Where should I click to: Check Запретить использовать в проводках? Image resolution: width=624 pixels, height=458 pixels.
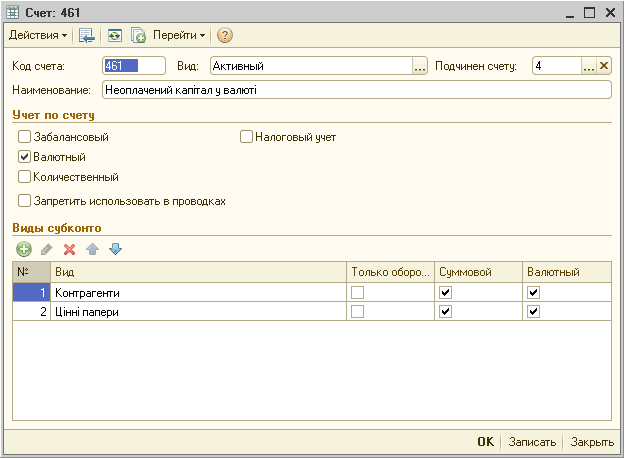point(24,201)
